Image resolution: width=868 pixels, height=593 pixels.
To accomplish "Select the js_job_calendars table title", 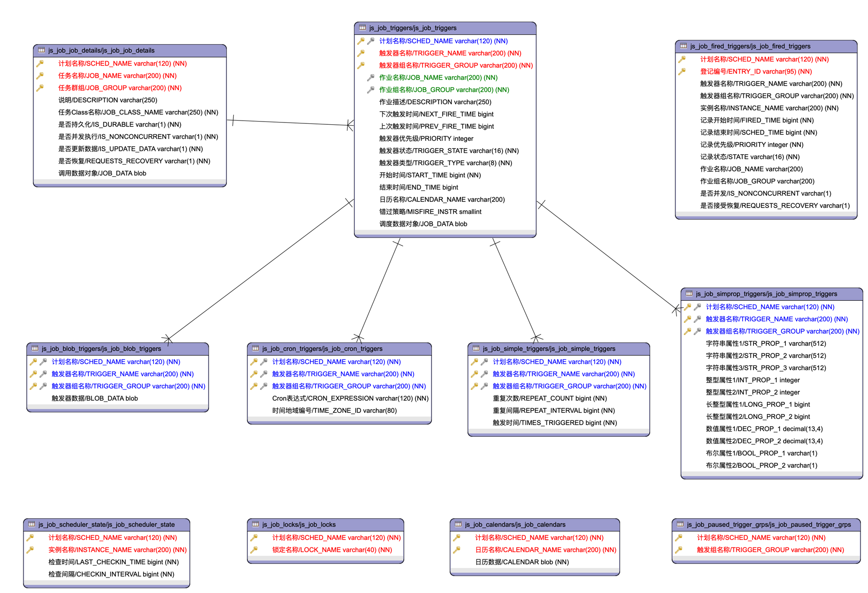I will coord(515,525).
